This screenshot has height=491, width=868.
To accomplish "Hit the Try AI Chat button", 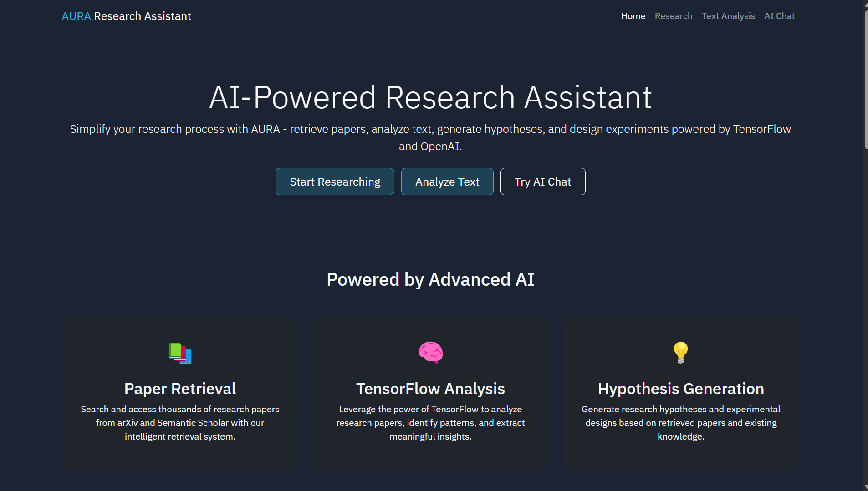I will pos(542,182).
